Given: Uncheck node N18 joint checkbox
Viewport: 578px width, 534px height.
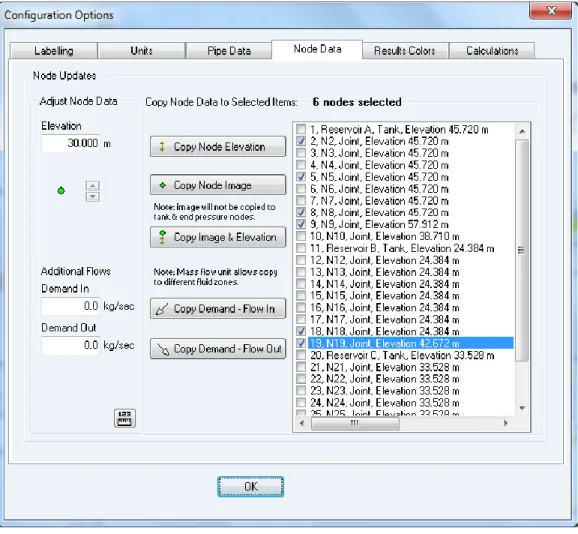Looking at the screenshot, I should [x=301, y=331].
